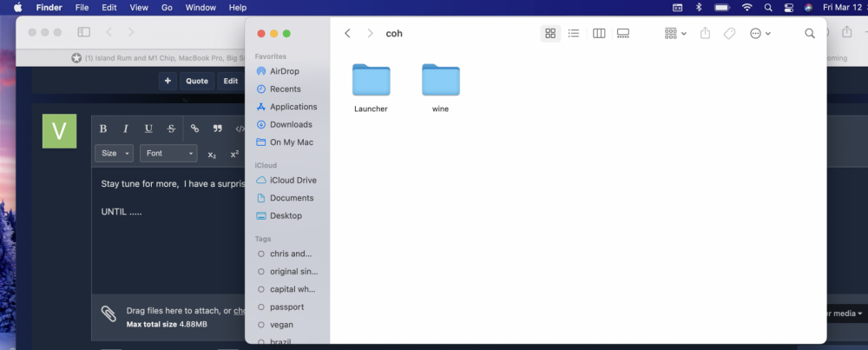
Task: Open the Font dropdown in editor
Action: click(x=168, y=154)
